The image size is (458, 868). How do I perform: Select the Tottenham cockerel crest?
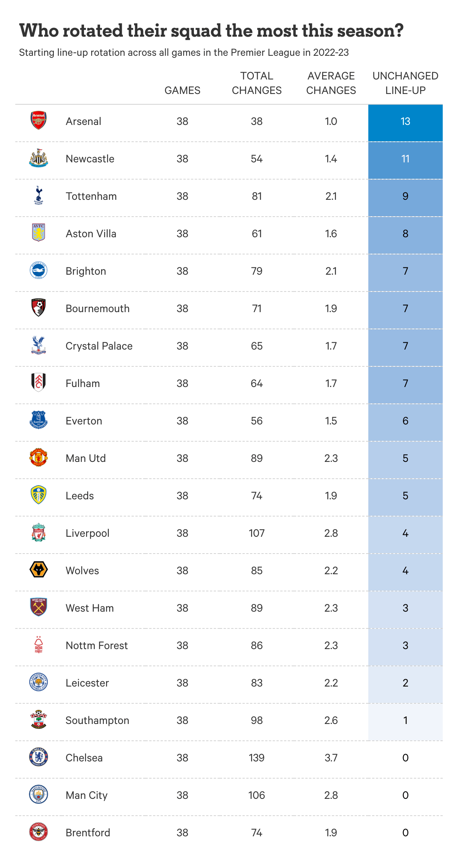[39, 196]
